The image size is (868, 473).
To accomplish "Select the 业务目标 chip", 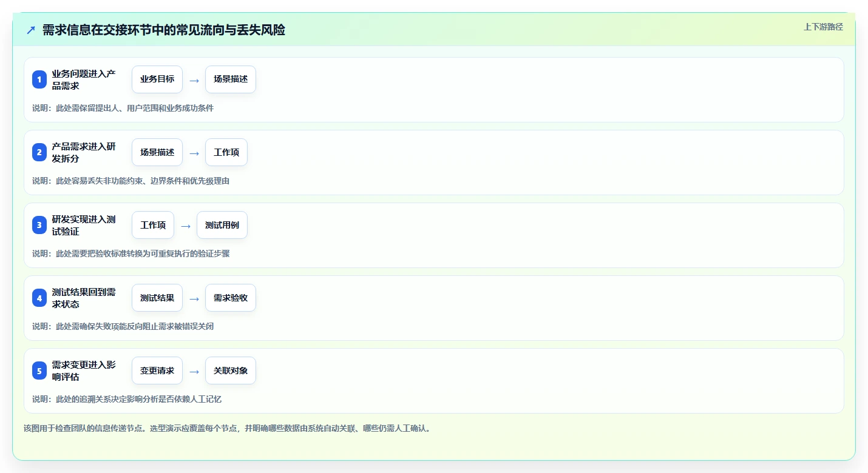I will tap(157, 79).
